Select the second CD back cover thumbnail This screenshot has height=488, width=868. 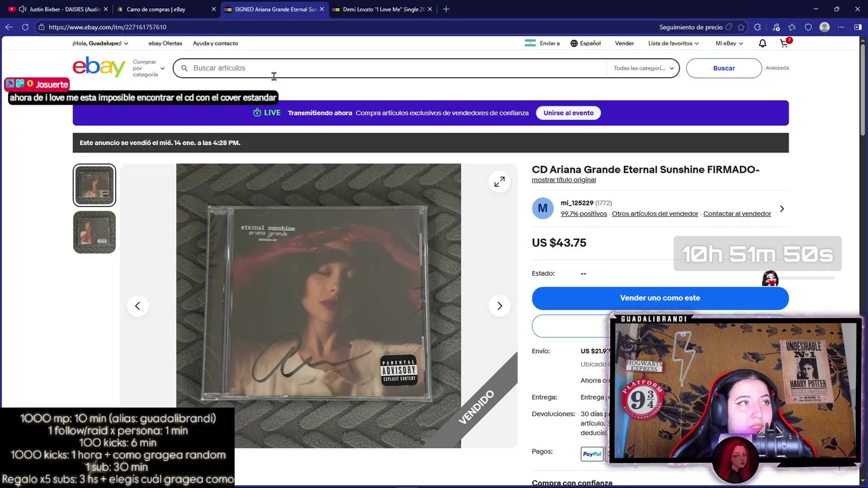[x=94, y=232]
